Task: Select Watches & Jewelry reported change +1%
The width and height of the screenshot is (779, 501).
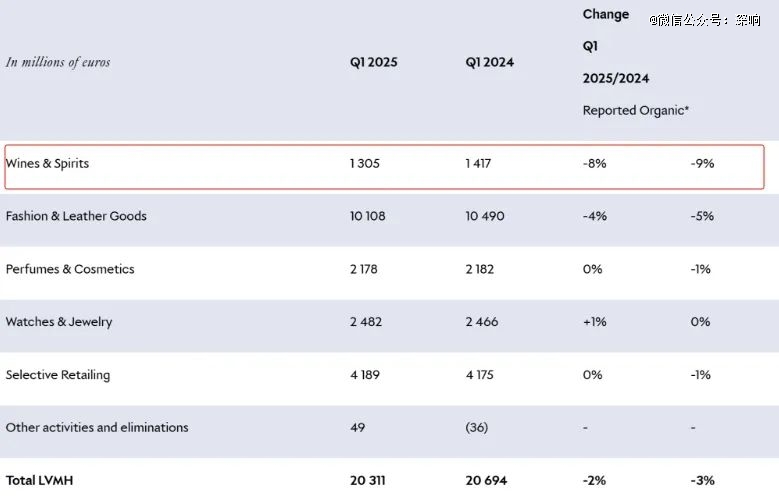Action: pyautogui.click(x=593, y=322)
